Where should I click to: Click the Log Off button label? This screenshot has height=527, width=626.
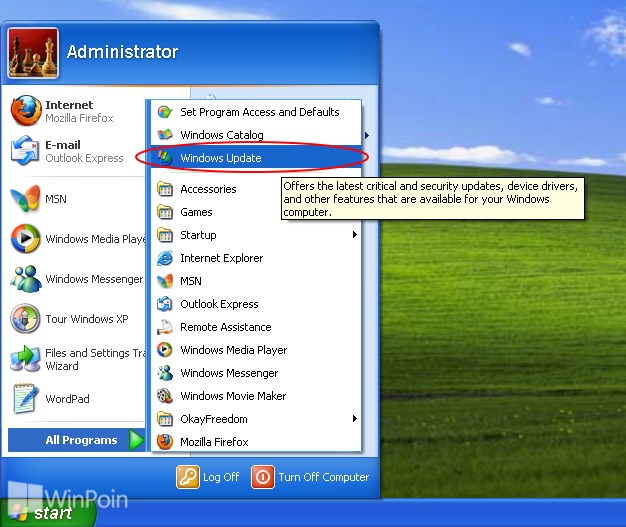click(221, 477)
